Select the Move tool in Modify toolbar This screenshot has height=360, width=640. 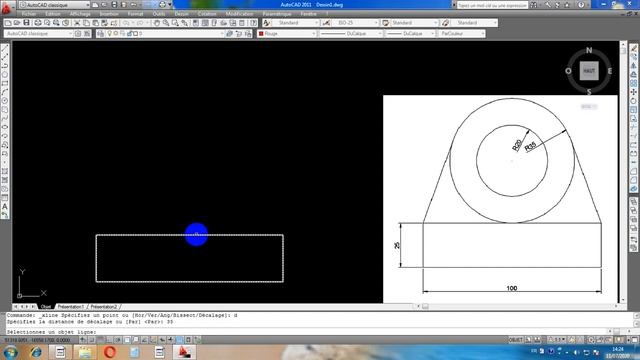point(633,92)
